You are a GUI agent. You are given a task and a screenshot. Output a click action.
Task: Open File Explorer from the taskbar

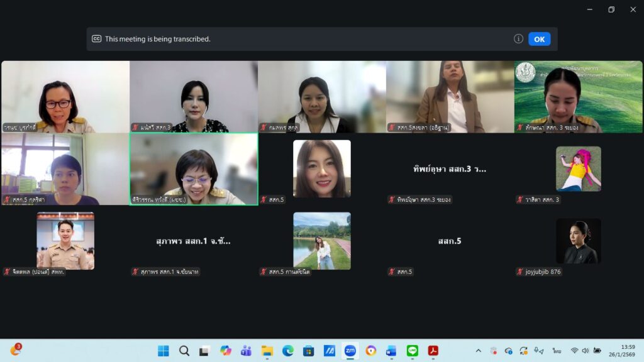click(267, 351)
